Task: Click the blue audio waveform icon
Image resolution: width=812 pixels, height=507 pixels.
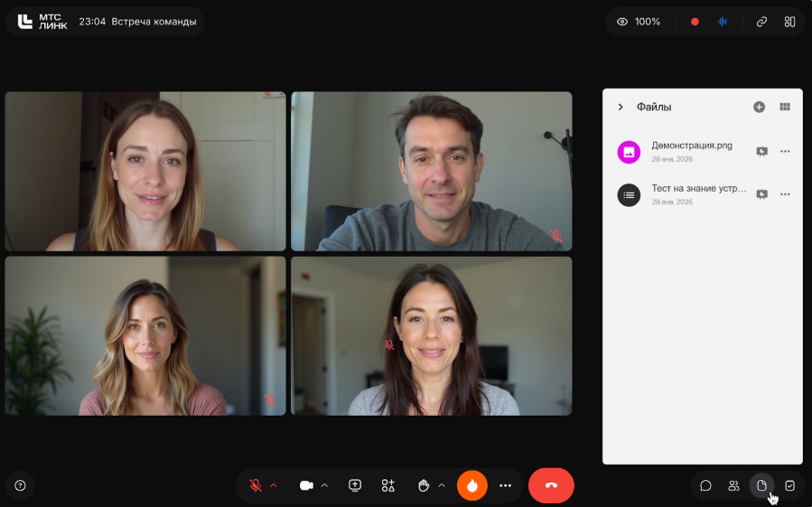Action: (723, 22)
